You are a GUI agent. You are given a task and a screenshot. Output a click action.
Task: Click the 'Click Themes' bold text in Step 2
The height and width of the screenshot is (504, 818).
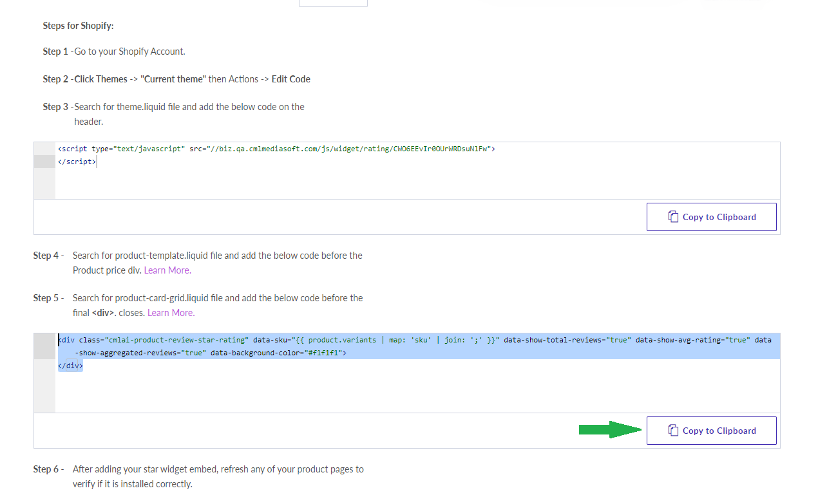tap(100, 79)
